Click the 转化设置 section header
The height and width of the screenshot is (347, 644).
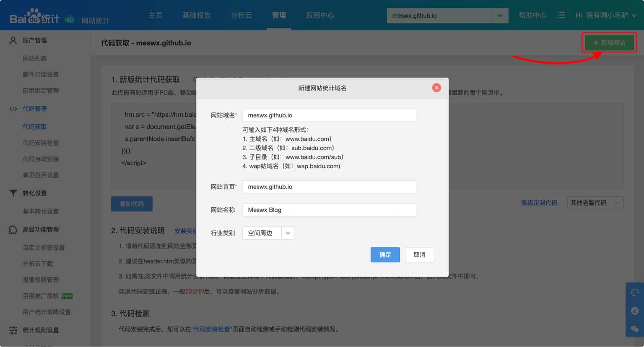click(x=35, y=193)
